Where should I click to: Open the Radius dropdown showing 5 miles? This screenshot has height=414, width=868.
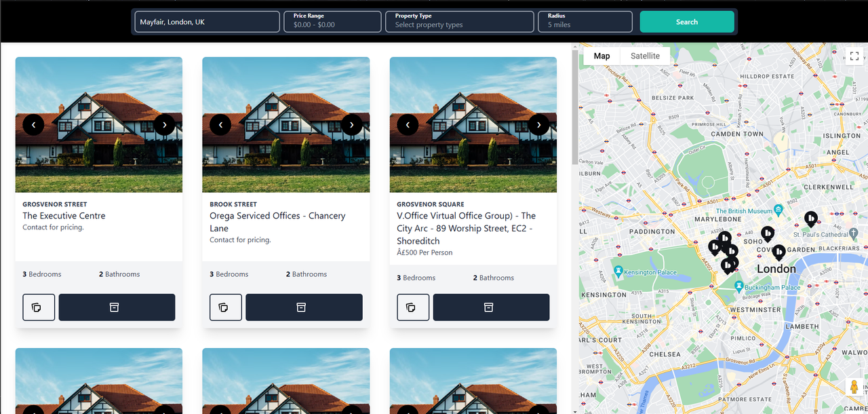pos(585,21)
